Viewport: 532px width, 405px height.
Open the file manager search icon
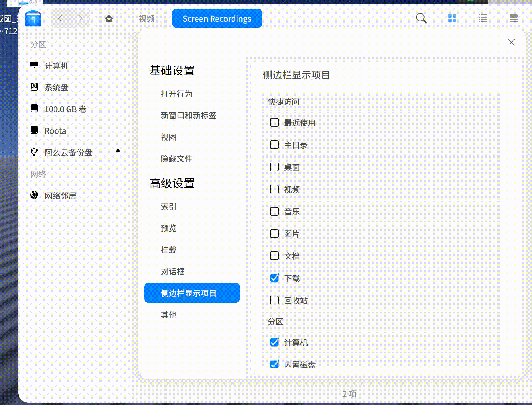pos(421,18)
